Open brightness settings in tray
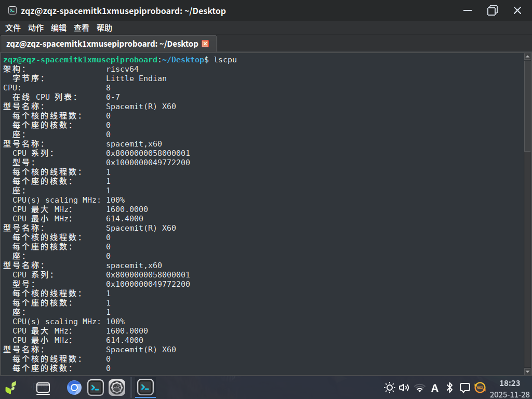532x399 pixels. tap(390, 388)
